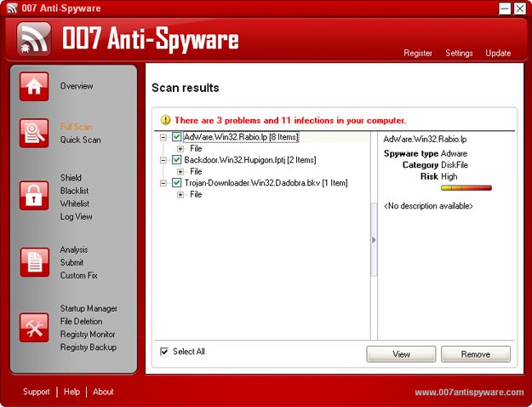The image size is (532, 407).
Task: Go to the Overview section
Action: point(77,86)
